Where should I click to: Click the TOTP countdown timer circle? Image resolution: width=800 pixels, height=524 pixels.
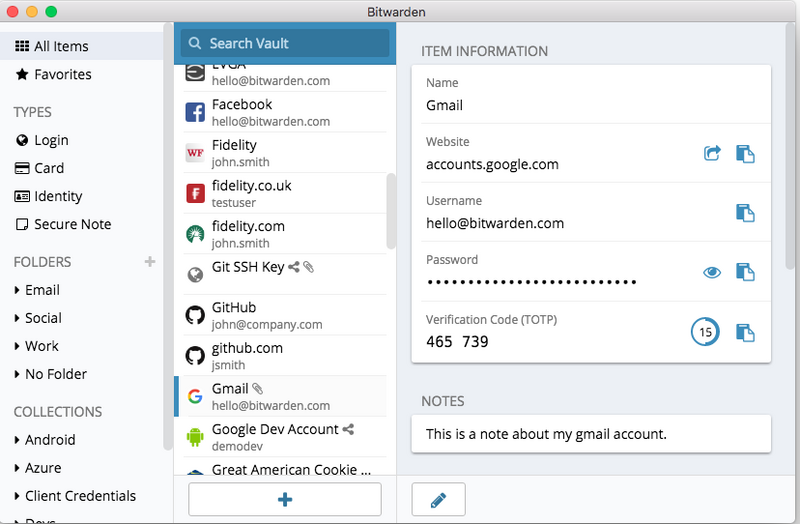(x=705, y=332)
